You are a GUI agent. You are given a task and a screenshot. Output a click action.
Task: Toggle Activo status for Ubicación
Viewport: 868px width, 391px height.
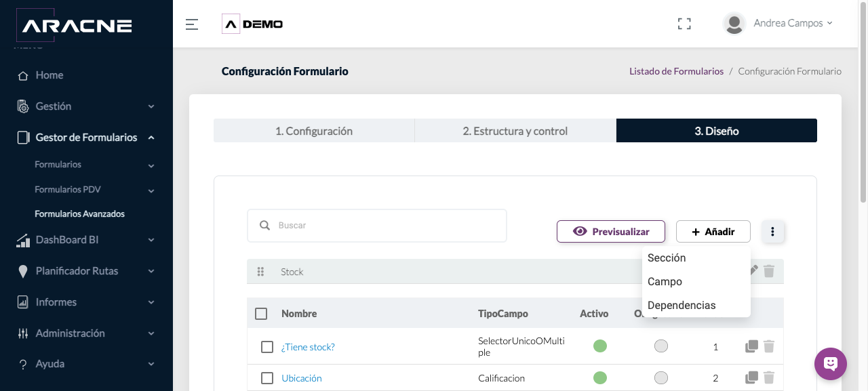click(x=600, y=377)
